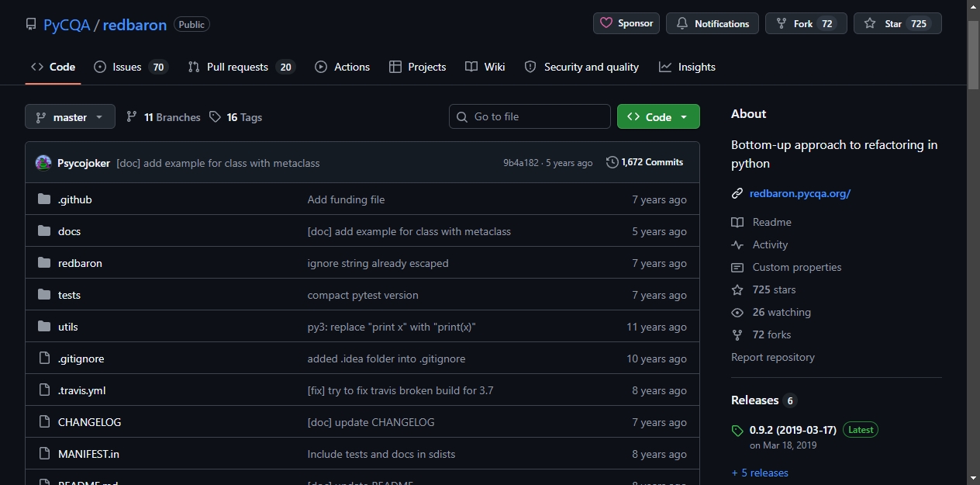980x485 pixels.
Task: Open the tests folder
Action: pos(69,295)
